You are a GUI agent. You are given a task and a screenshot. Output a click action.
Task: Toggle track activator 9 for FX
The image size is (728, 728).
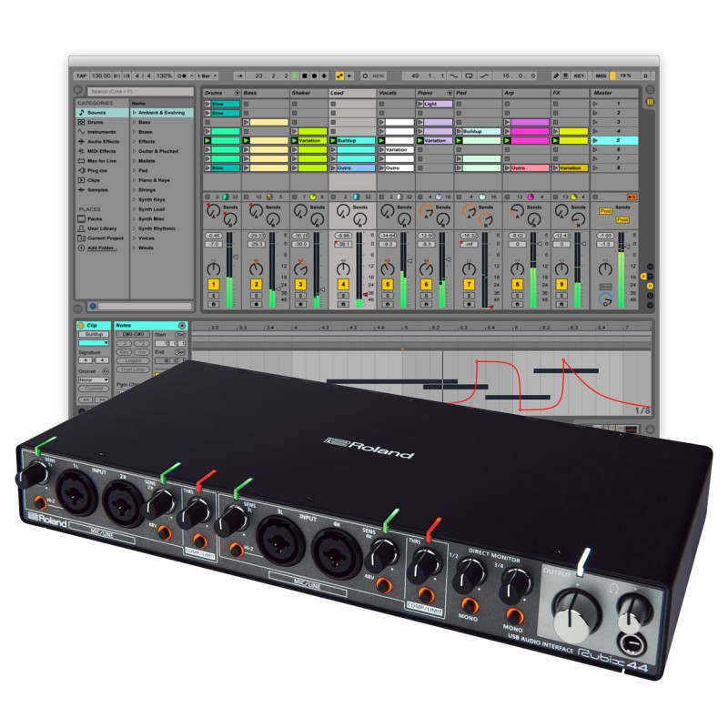(561, 284)
